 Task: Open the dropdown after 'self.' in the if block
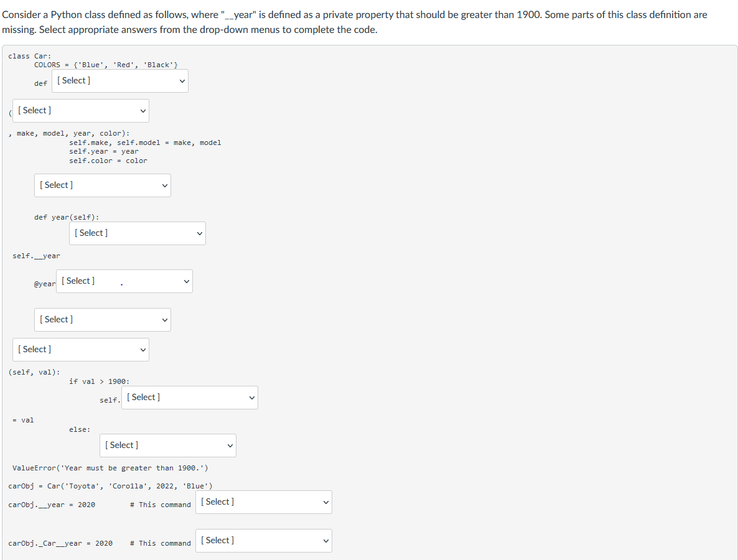[190, 398]
